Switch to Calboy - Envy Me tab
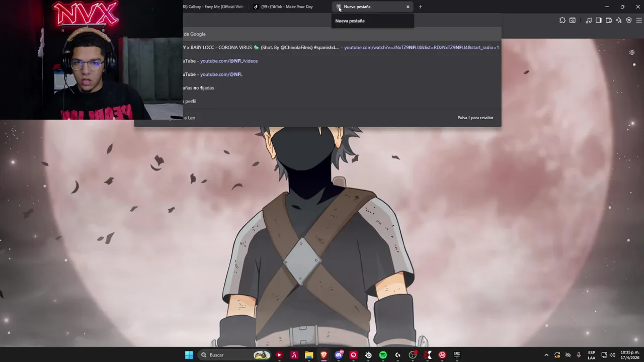Viewport: 644px width, 362px height. click(214, 7)
